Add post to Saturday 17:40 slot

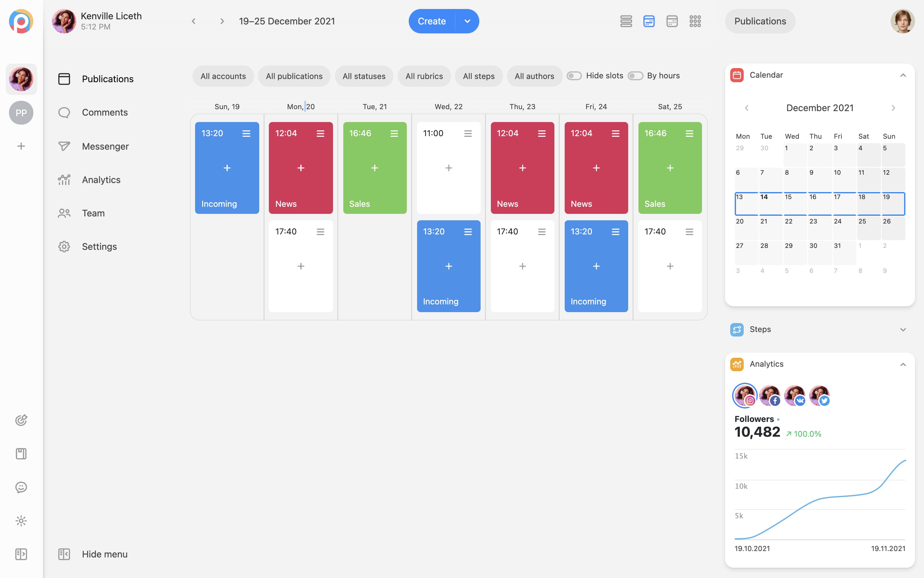click(670, 266)
